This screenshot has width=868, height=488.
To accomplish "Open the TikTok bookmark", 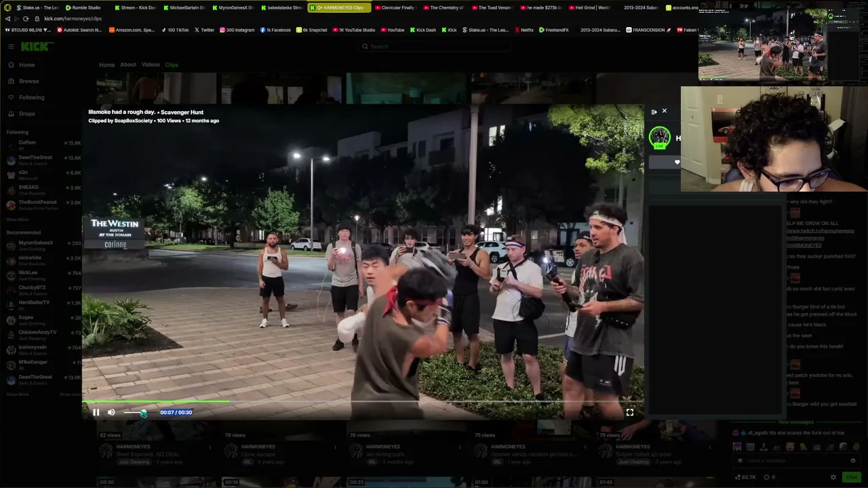I will [174, 30].
